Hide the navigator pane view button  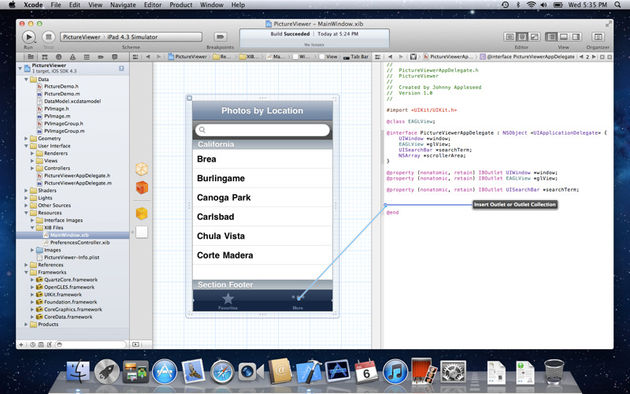[551, 37]
